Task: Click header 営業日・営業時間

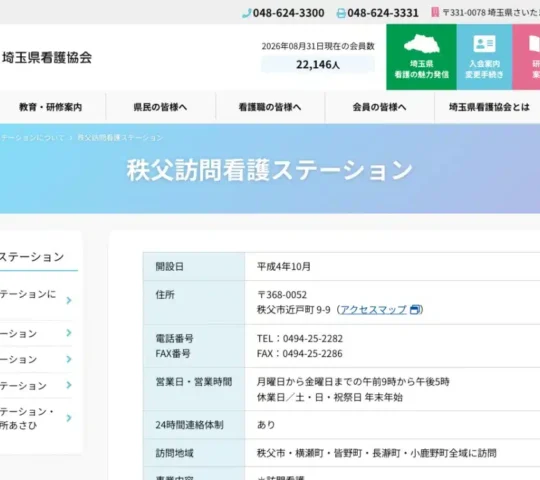Action: click(194, 382)
